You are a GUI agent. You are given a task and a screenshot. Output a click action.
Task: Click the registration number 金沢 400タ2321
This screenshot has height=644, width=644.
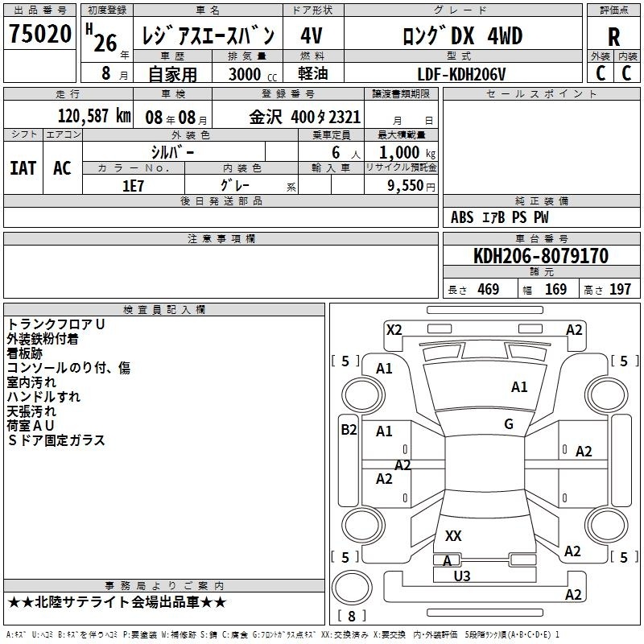(x=304, y=116)
